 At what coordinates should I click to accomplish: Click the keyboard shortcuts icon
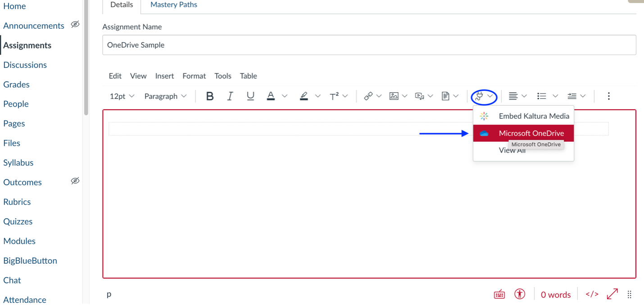pos(499,294)
